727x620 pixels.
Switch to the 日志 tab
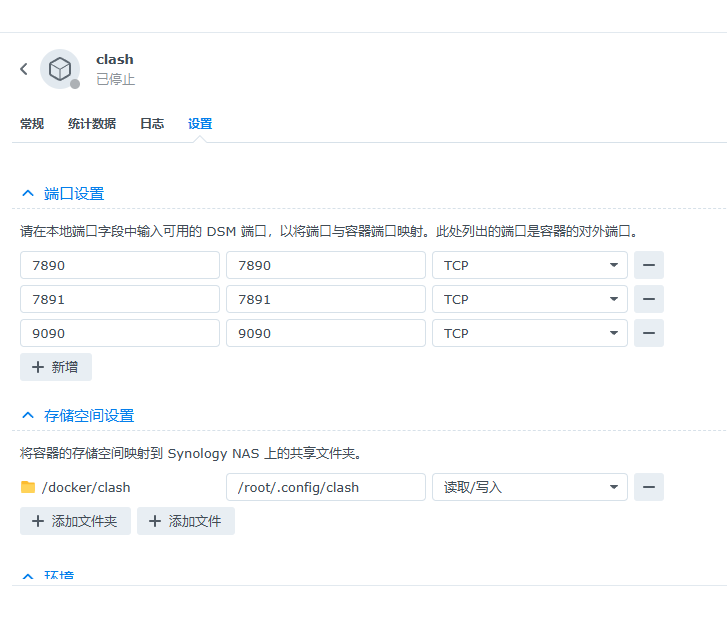152,124
